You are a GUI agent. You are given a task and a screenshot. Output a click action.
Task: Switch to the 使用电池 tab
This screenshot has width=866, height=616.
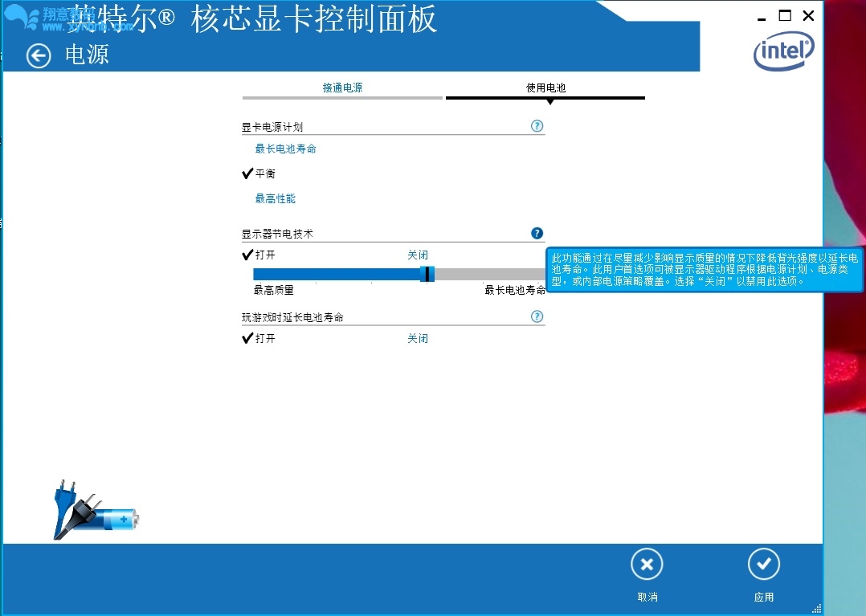[545, 88]
